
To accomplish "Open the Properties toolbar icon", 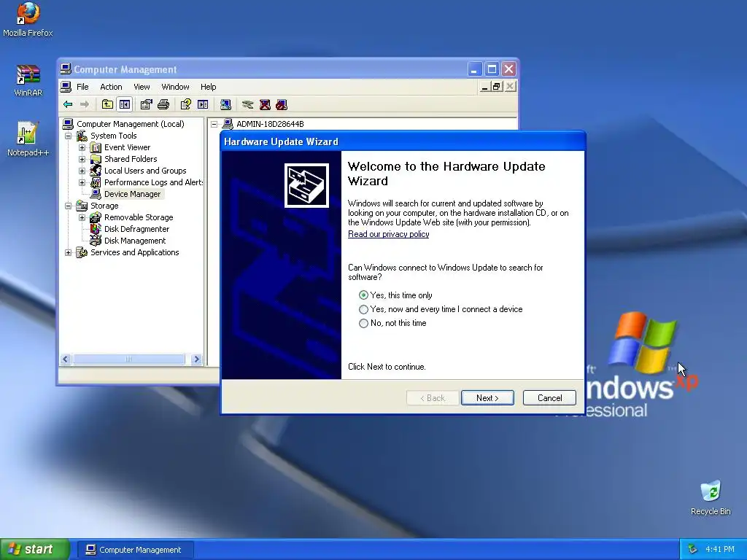I will point(146,104).
